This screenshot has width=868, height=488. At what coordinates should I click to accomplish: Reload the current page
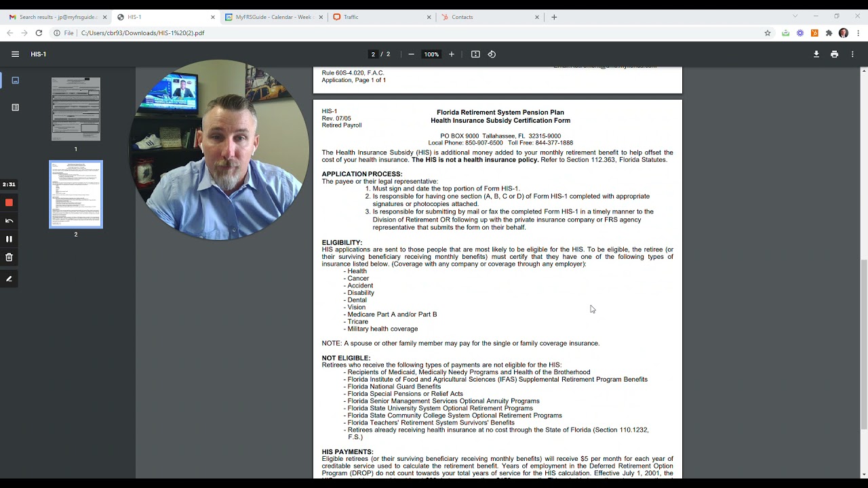(x=39, y=33)
